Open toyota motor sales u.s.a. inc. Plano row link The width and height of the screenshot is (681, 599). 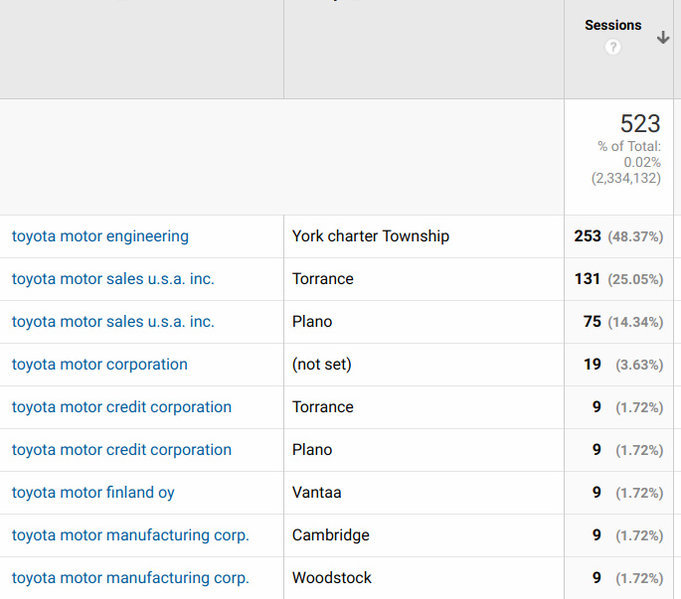(x=113, y=322)
